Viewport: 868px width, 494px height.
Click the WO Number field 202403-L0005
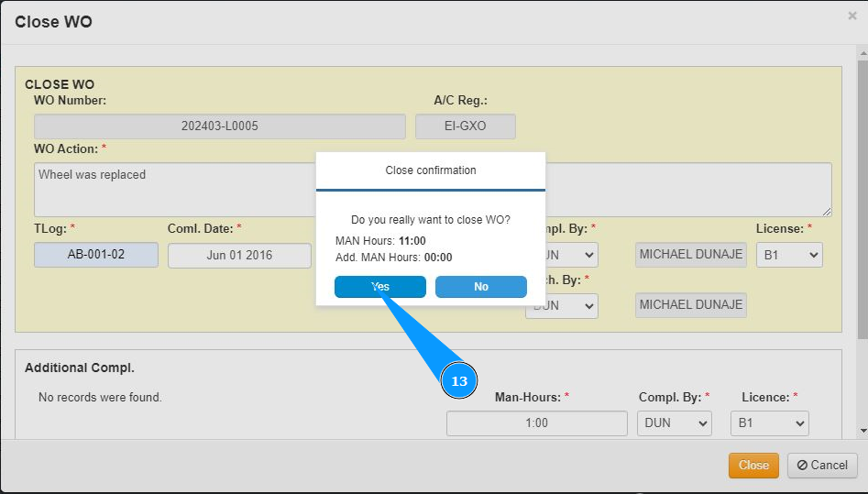220,126
